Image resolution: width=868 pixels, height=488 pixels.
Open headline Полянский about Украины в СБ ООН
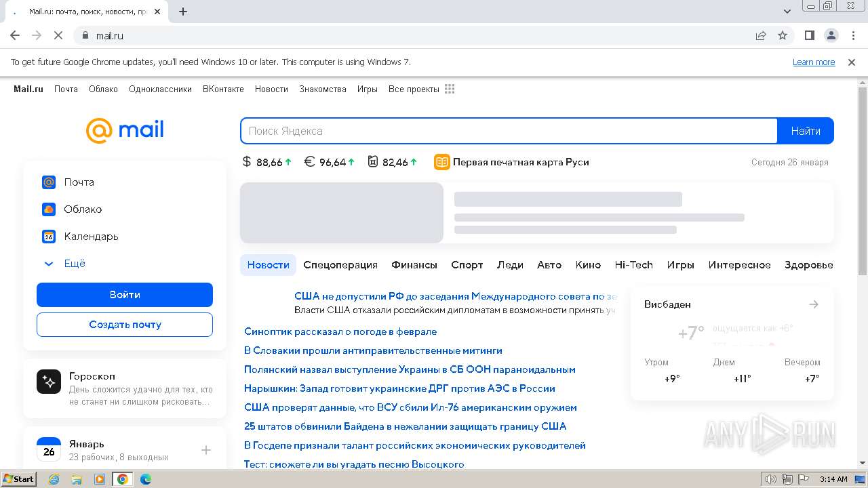410,369
